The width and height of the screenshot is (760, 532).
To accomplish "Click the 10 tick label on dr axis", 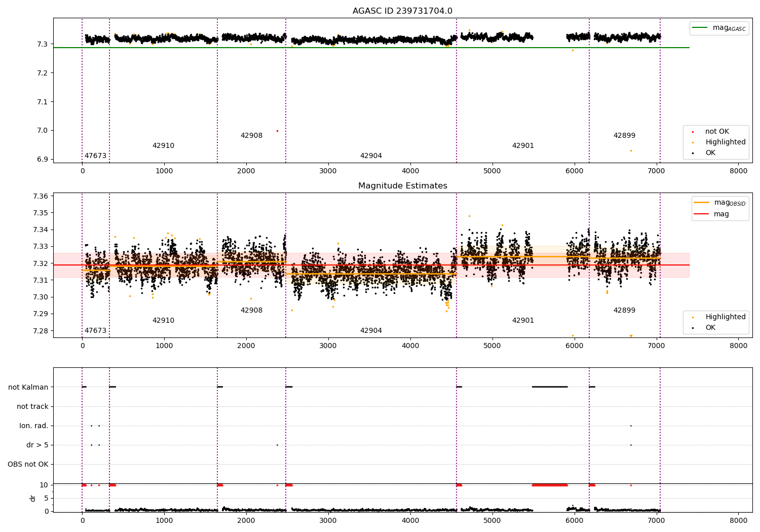I will (44, 485).
